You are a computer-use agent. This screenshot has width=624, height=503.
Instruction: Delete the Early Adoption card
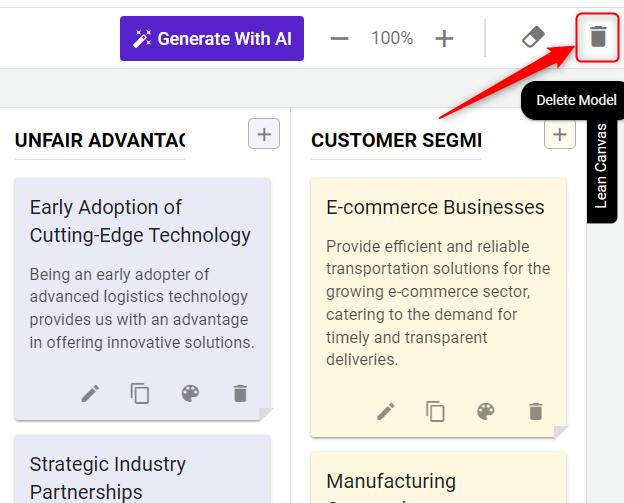[x=240, y=394]
